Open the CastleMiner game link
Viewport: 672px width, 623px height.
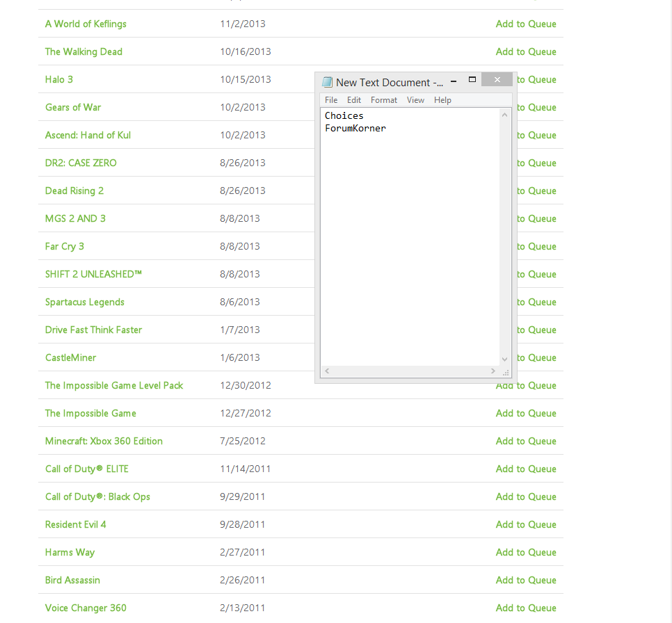pyautogui.click(x=70, y=358)
